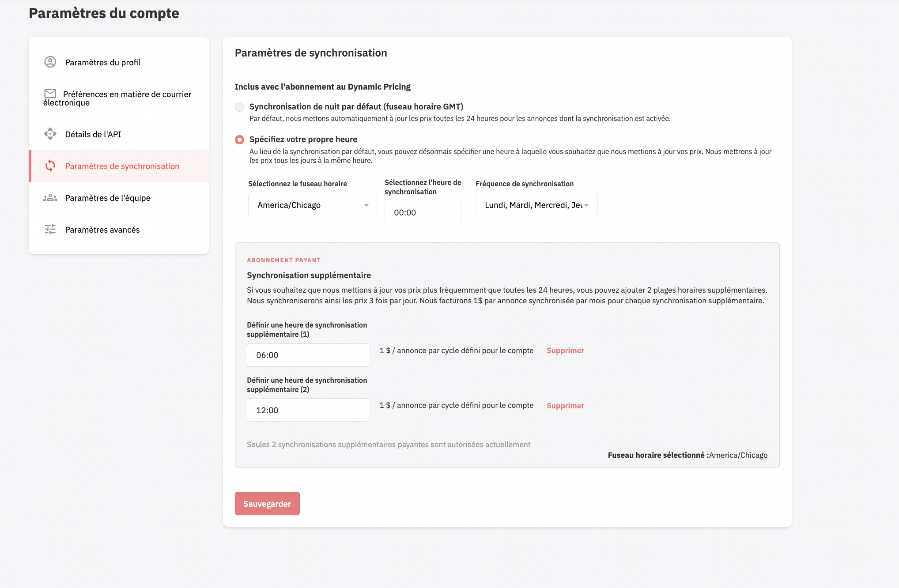Screen dimensions: 899x588
Task: Click the API details diamond icon
Action: pos(50,134)
